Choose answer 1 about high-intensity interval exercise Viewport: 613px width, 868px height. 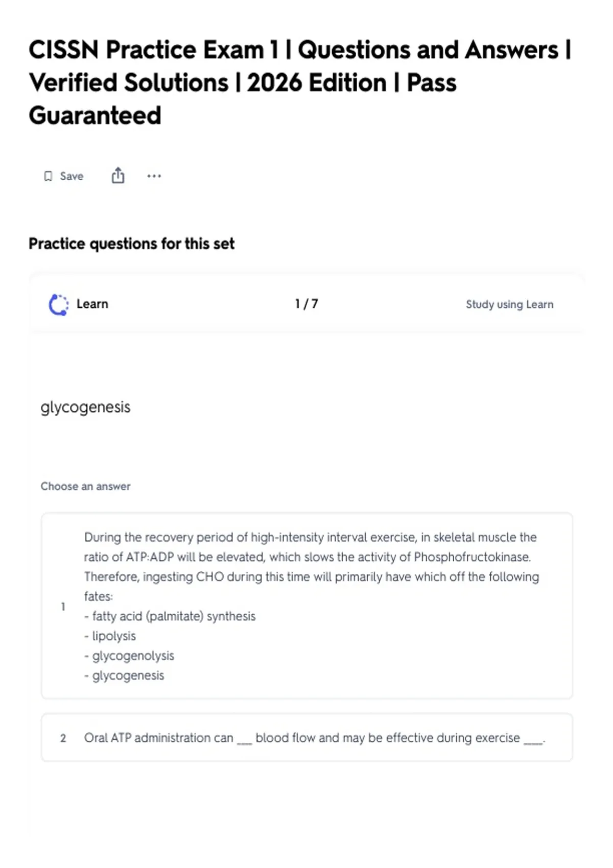[x=307, y=606]
